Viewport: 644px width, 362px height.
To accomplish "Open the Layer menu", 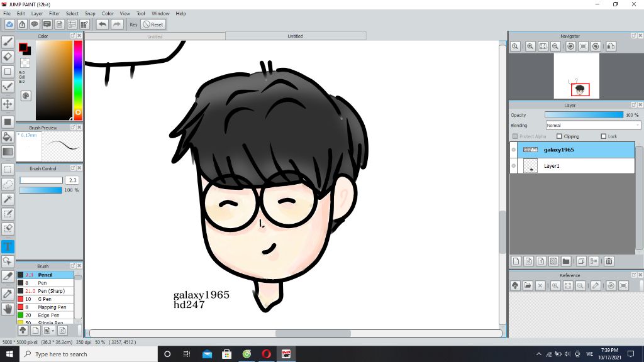I will [x=37, y=14].
